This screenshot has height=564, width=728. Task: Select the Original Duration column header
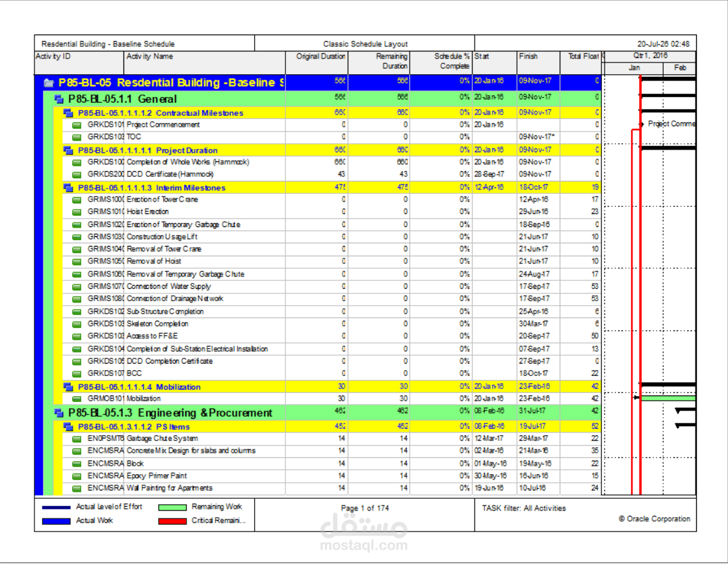pyautogui.click(x=317, y=62)
